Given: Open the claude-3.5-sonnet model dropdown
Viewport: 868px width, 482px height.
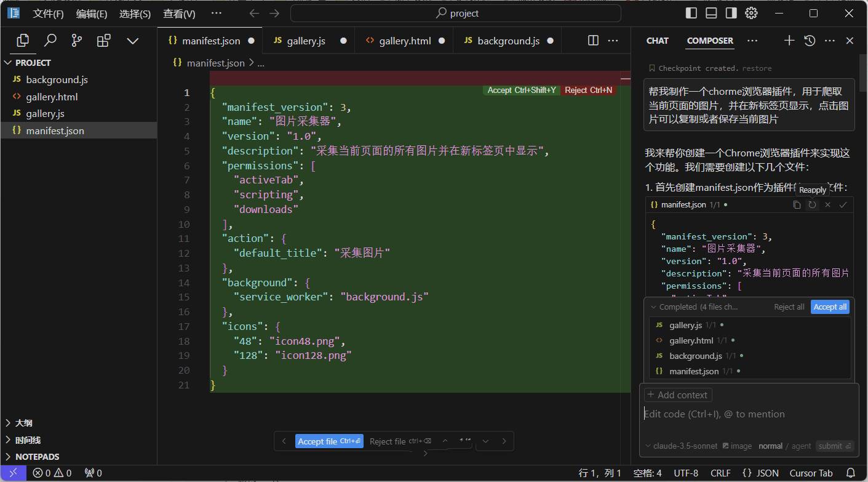Looking at the screenshot, I should click(x=681, y=446).
